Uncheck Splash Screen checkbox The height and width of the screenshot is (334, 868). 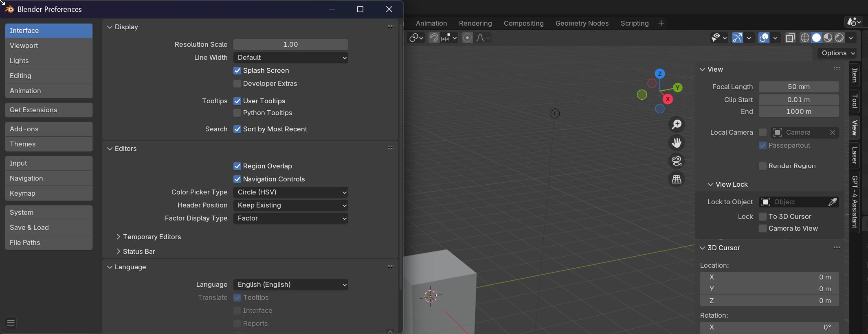237,70
